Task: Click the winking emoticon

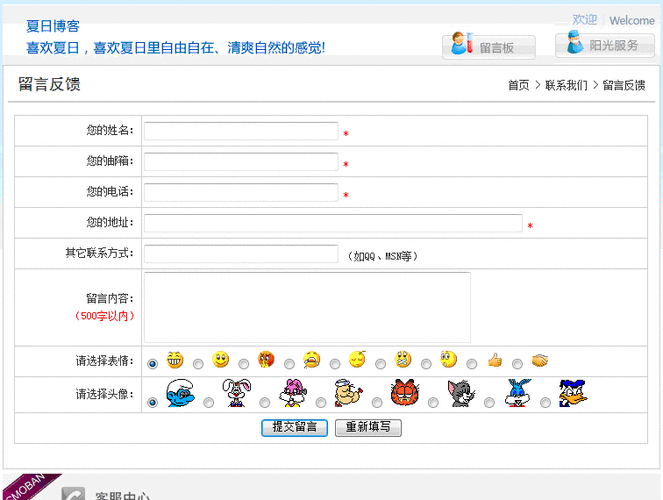Action: (x=357, y=359)
